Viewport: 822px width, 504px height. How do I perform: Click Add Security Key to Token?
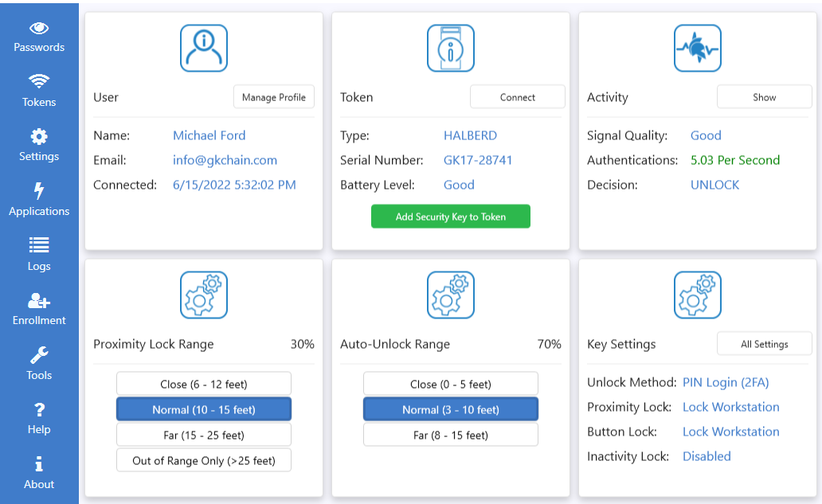click(x=451, y=217)
